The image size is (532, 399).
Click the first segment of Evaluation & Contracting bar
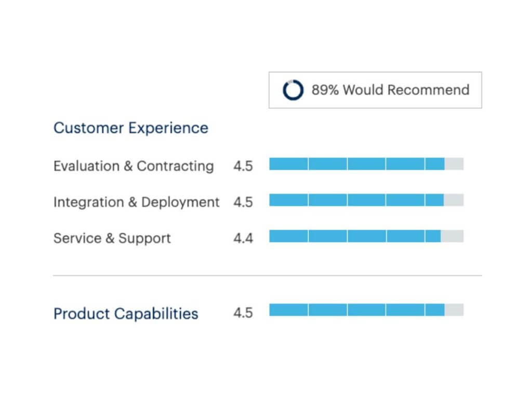[288, 164]
